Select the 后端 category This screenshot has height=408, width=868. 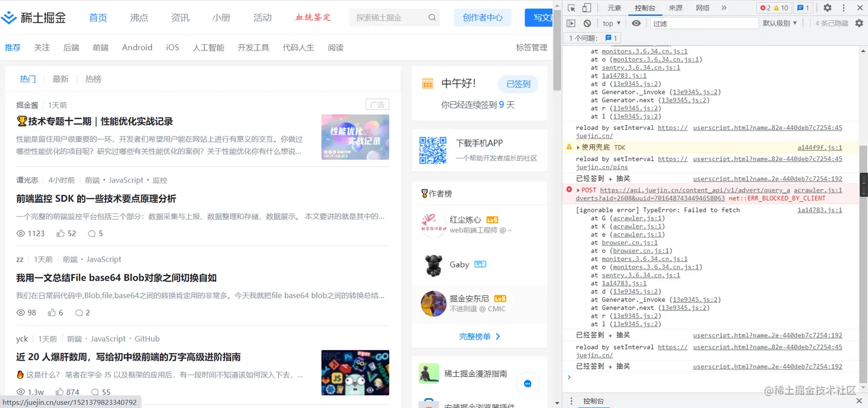[71, 48]
